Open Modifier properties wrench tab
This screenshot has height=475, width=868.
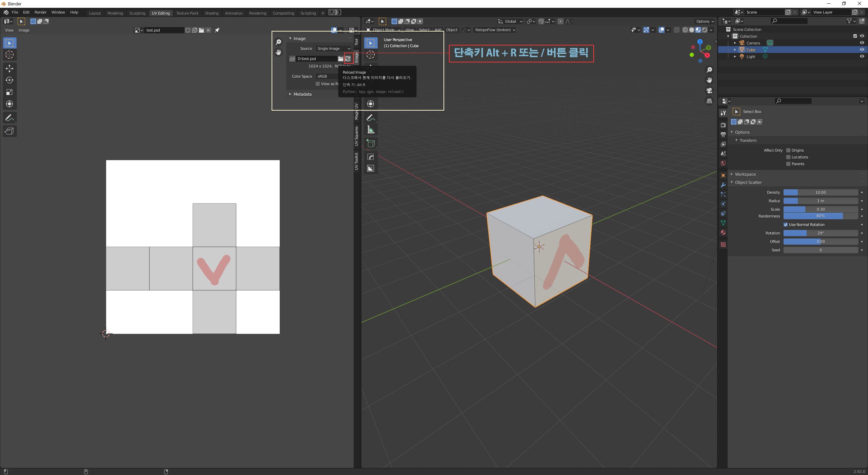pos(723,185)
